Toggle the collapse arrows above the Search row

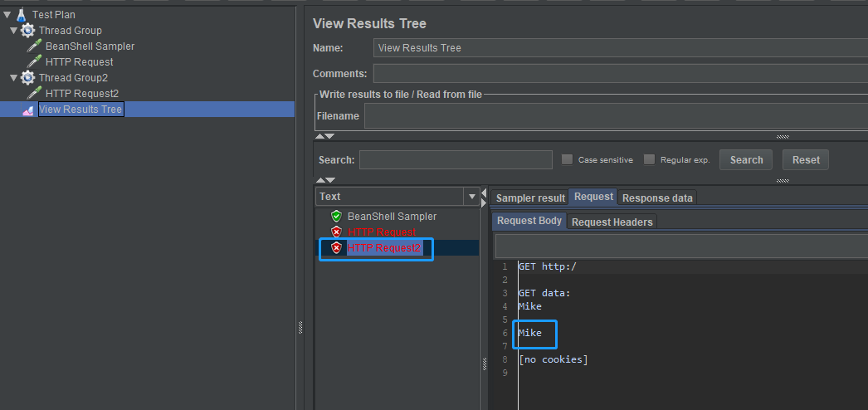pyautogui.click(x=325, y=135)
